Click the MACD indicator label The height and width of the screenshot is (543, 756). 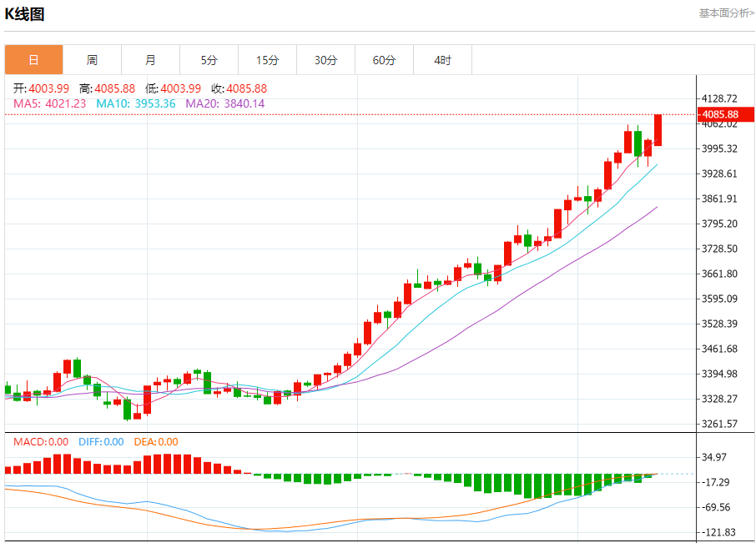[x=41, y=442]
